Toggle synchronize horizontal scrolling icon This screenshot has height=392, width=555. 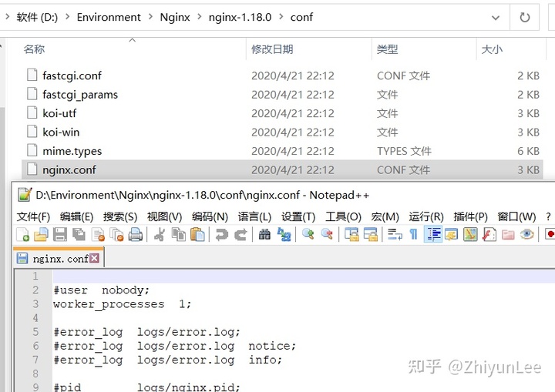coord(370,235)
